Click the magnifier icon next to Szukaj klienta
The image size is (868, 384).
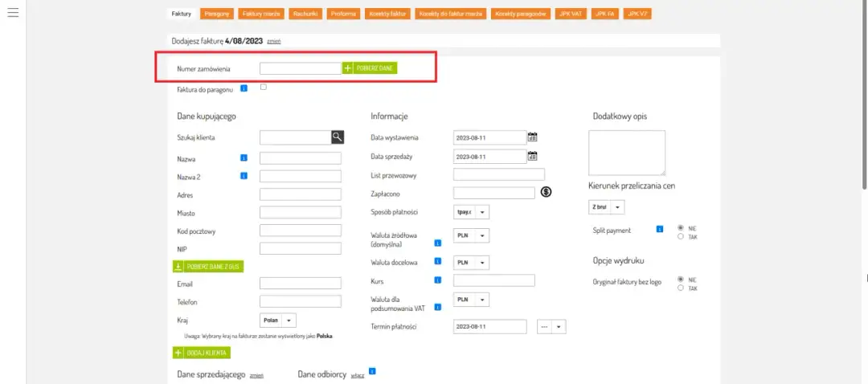[x=338, y=137]
